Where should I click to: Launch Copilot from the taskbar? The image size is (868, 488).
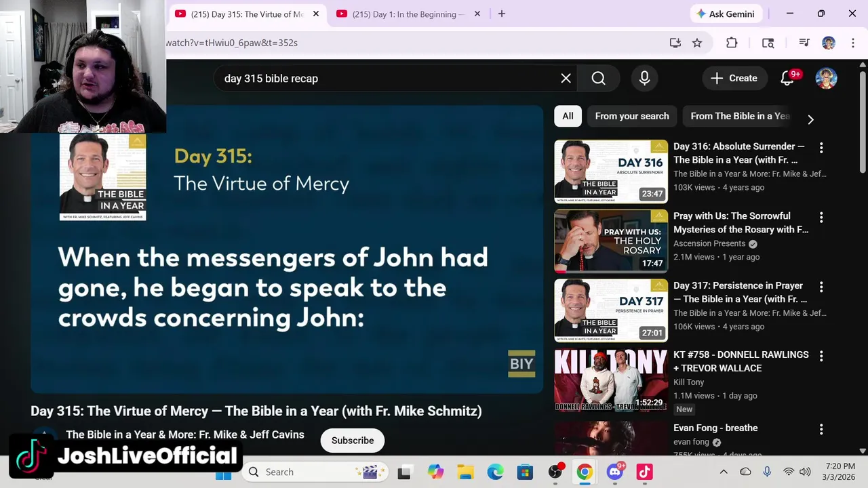[435, 472]
